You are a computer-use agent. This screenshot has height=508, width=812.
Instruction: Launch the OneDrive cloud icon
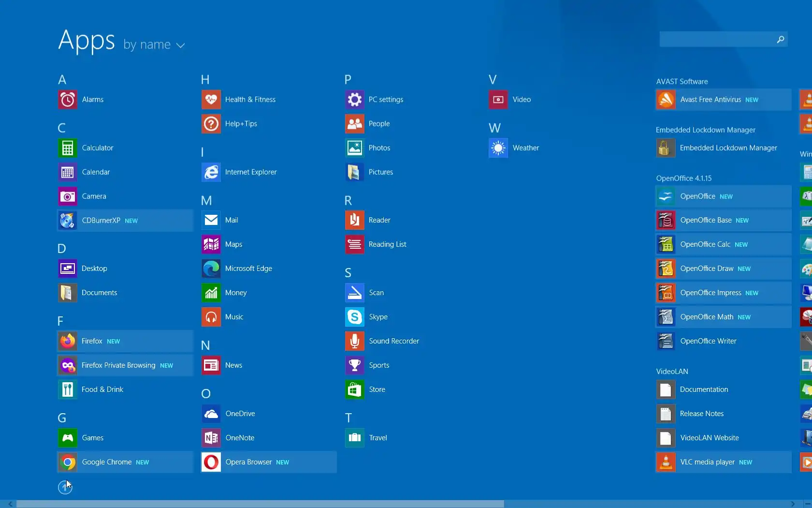click(211, 414)
